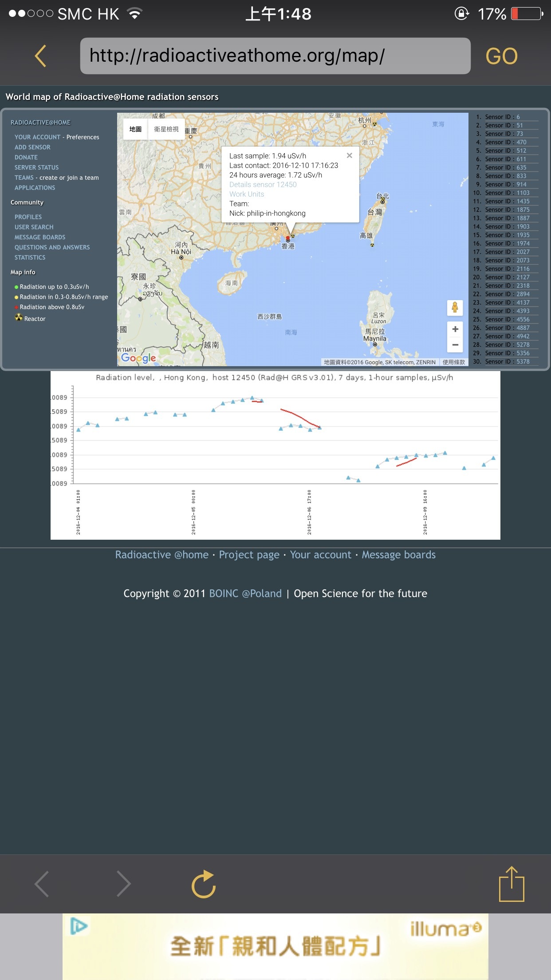
Task: Open Message boards footer link
Action: pyautogui.click(x=399, y=555)
